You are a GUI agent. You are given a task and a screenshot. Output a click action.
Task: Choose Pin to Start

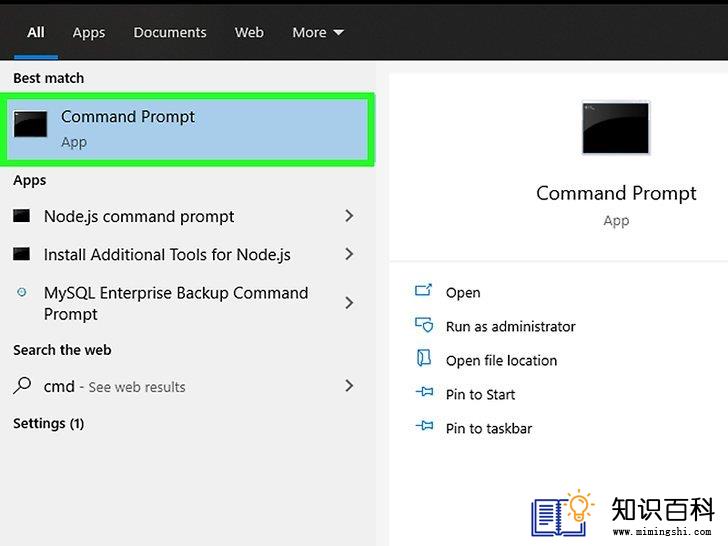coord(480,394)
